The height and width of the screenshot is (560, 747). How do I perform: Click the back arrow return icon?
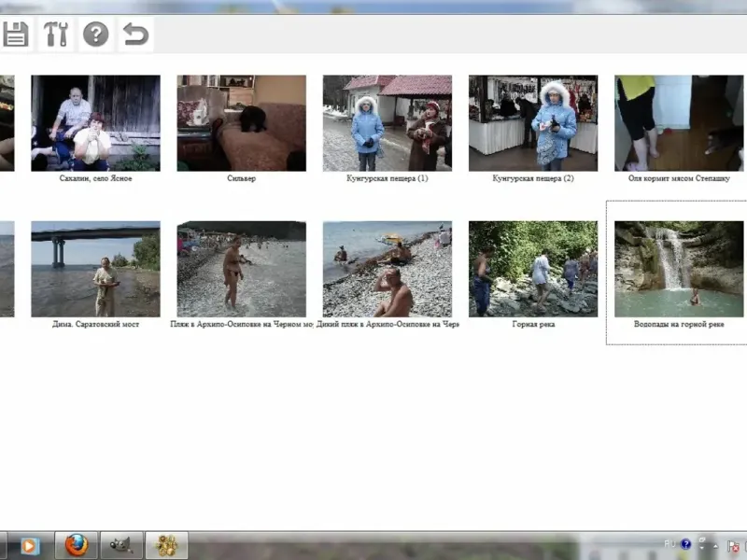coord(135,35)
